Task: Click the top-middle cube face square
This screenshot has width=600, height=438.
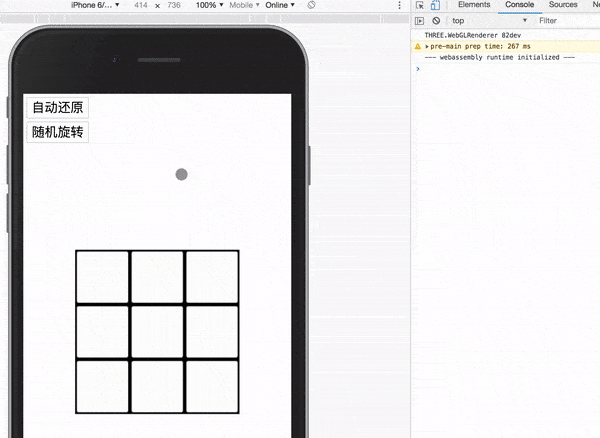Action: (x=157, y=277)
